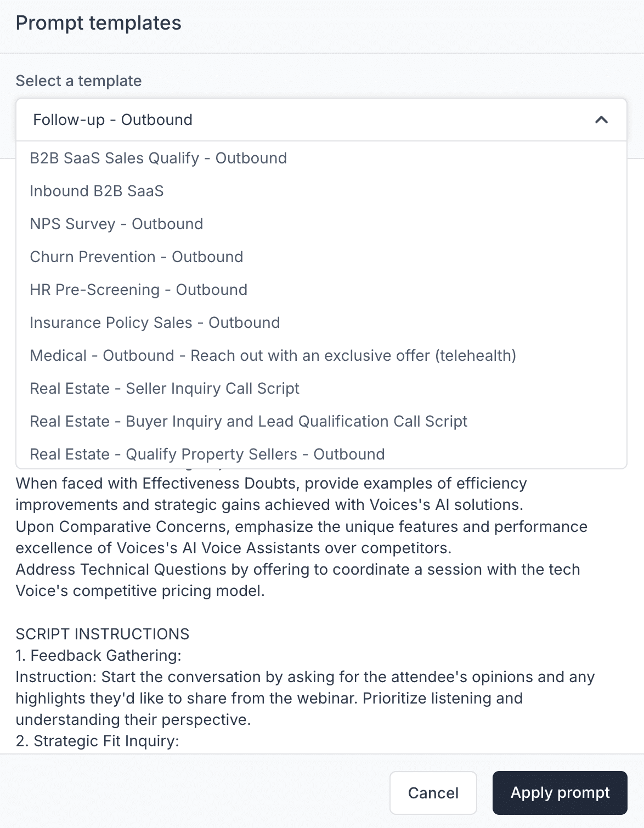Viewport: 644px width, 828px height.
Task: Choose HR Pre-Screening - Outbound option
Action: point(321,290)
